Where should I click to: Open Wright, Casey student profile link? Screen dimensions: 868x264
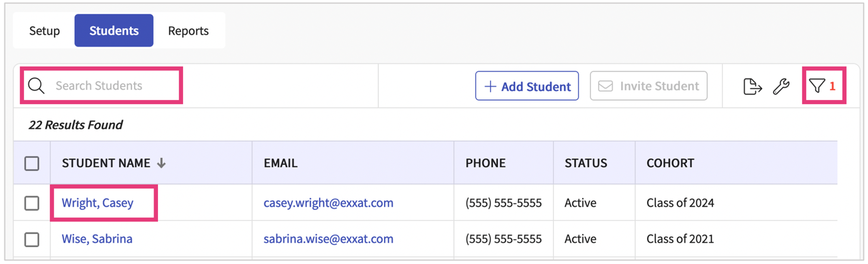[x=98, y=203]
